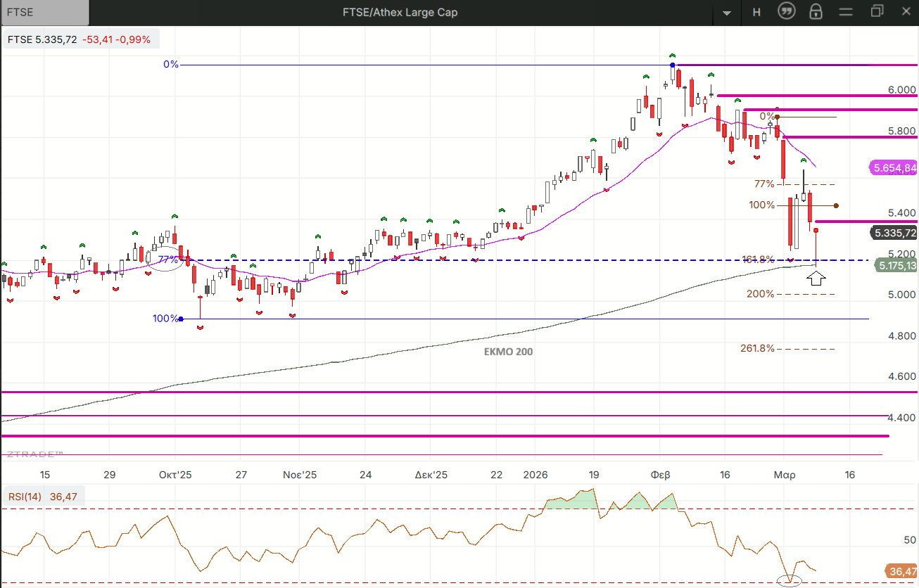Screen dimensions: 919x588
Task: Open the hamburger menu icon
Action: [x=846, y=12]
